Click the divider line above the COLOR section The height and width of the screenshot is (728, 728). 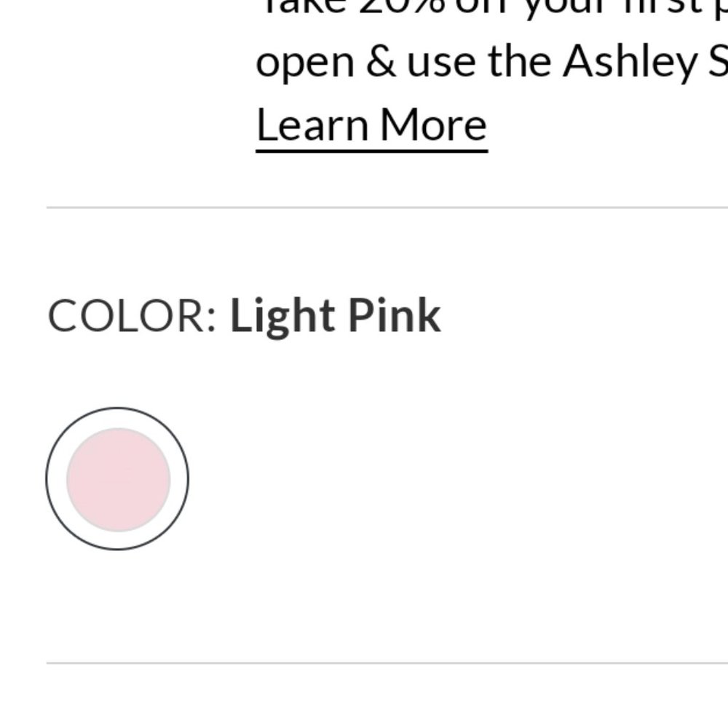point(386,207)
